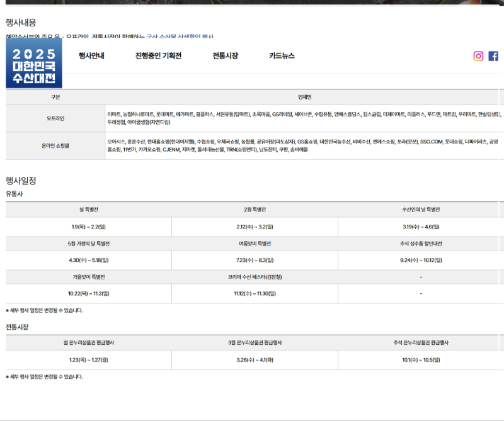Click the date 4.30(수) ~ 5.18(일)
Image resolution: width=504 pixels, height=421 pixels.
click(x=89, y=260)
